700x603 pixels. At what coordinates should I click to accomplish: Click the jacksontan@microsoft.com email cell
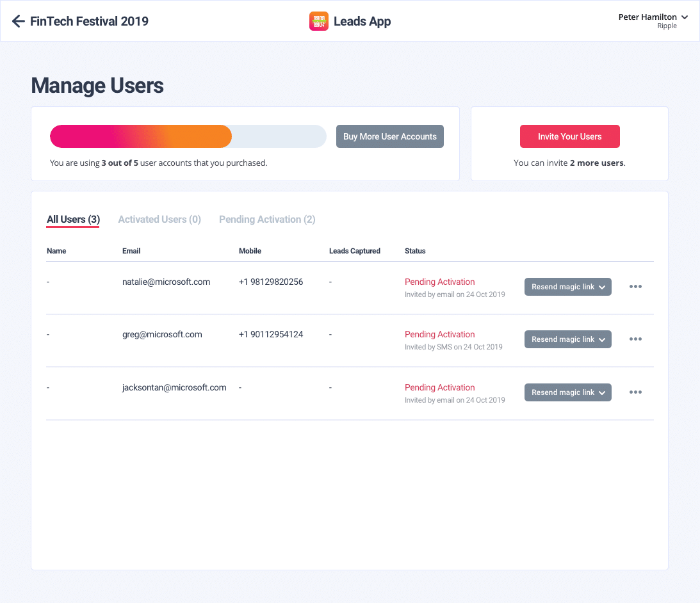[174, 387]
